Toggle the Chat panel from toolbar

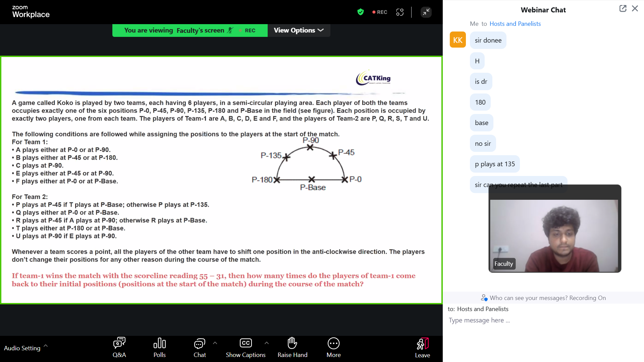point(200,348)
